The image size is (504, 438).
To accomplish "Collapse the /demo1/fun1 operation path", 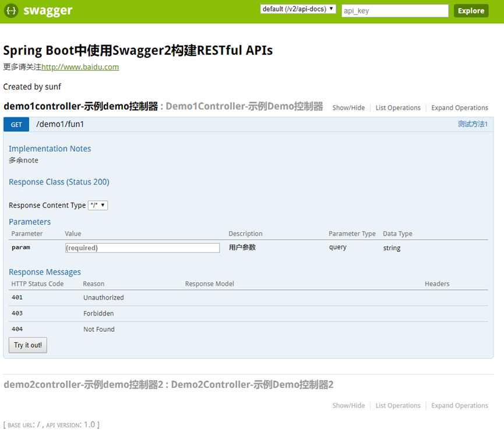I will pyautogui.click(x=60, y=124).
